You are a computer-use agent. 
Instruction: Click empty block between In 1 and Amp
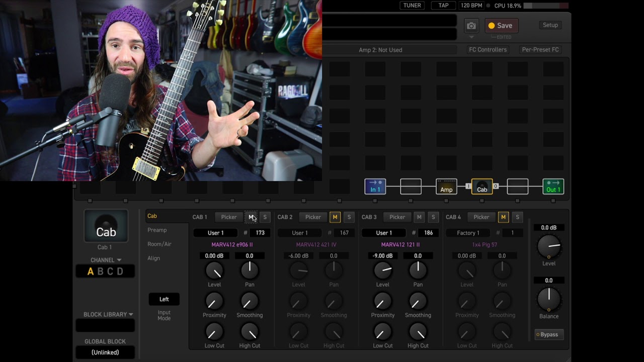411,187
